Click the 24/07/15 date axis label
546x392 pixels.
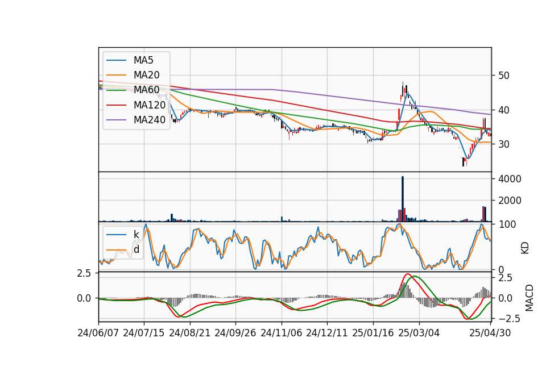pyautogui.click(x=144, y=333)
